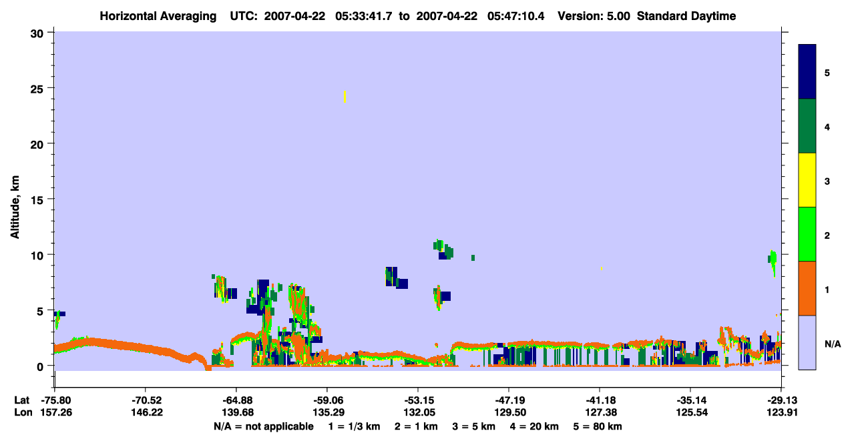The image size is (868, 445).
Task: Click the green feature at 10 km near plot's right edge
Action: click(x=773, y=262)
